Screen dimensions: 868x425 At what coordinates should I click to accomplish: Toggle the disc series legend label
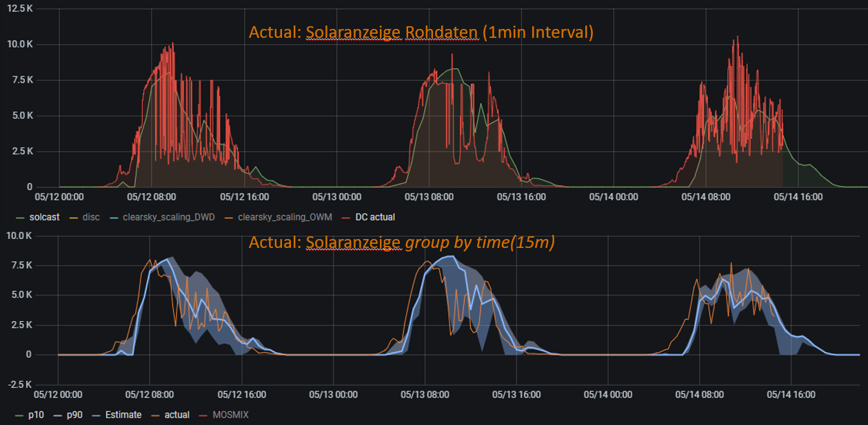coord(90,217)
